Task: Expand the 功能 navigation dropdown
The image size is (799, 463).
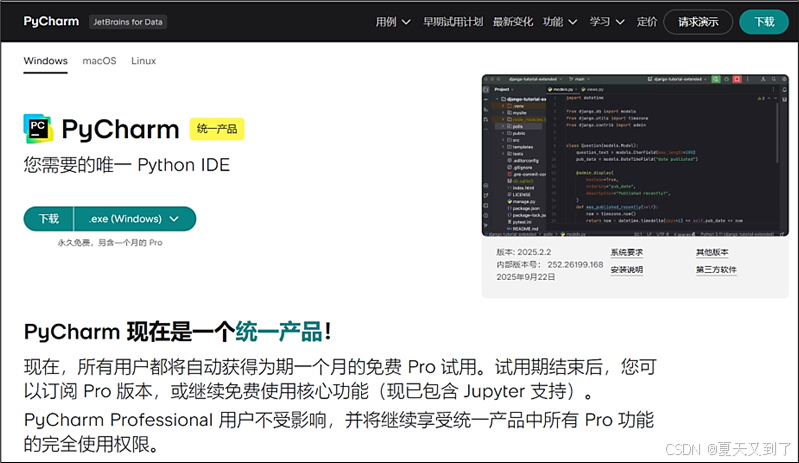Action: pos(560,22)
